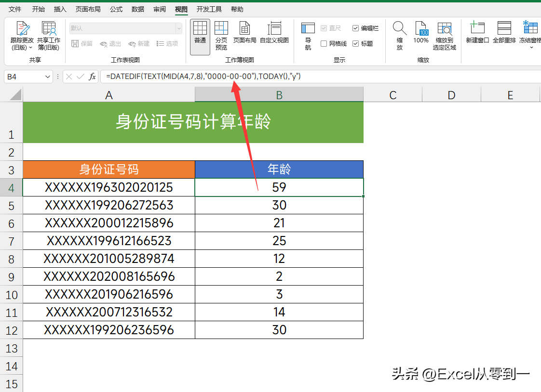
Task: Select column E header
Action: tap(510, 95)
